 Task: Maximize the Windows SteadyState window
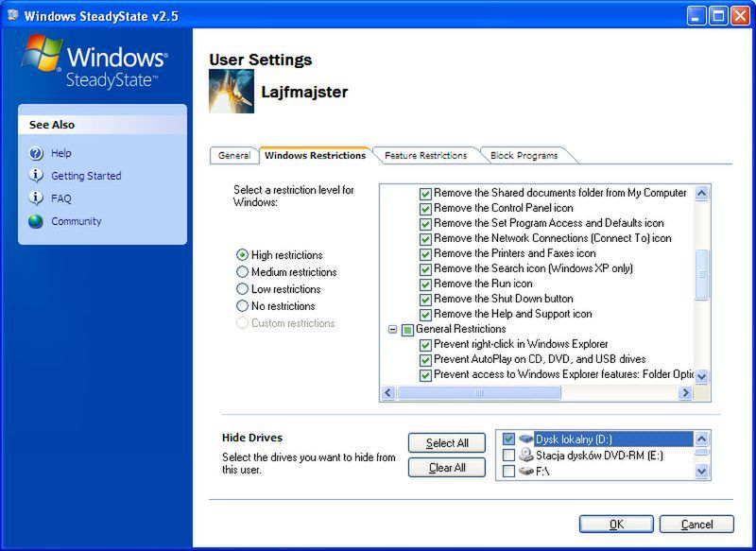point(718,16)
